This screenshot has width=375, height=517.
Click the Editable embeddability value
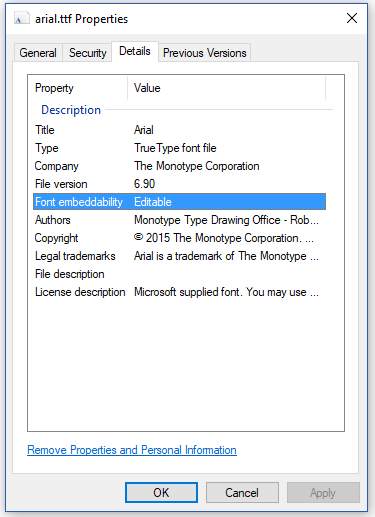click(x=153, y=202)
